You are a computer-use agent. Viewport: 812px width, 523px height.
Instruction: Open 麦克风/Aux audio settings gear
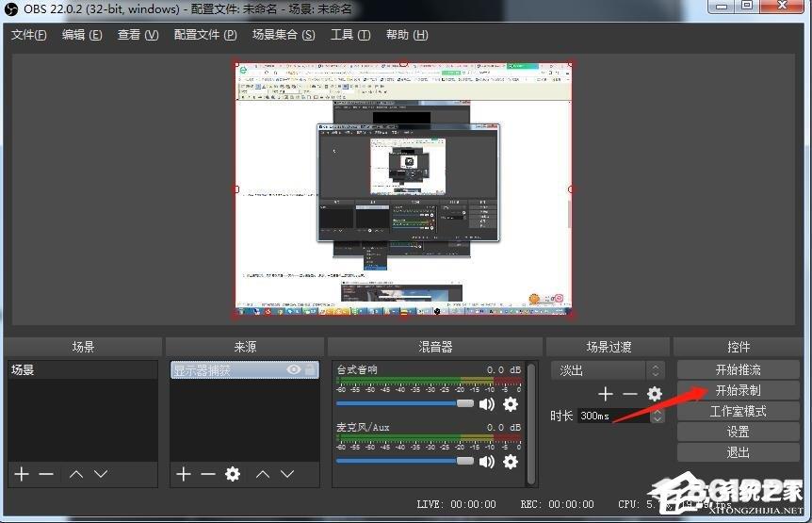511,462
